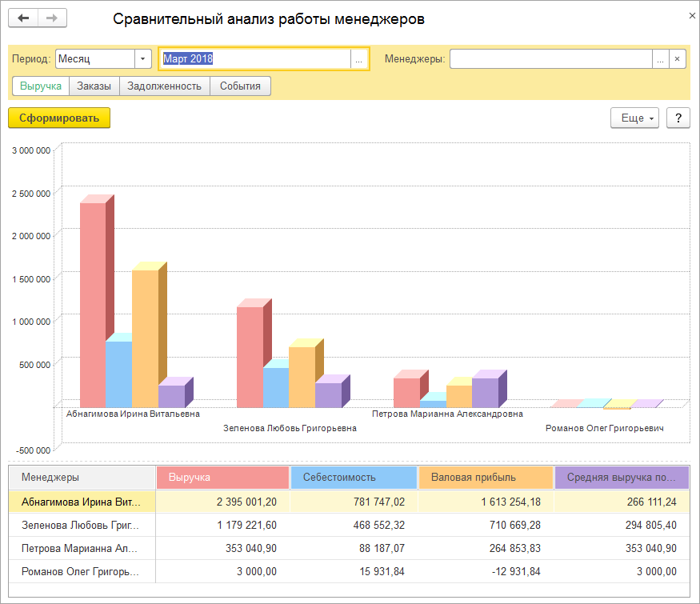This screenshot has height=604, width=700.
Task: Close the report with the top-right X
Action: (x=691, y=15)
